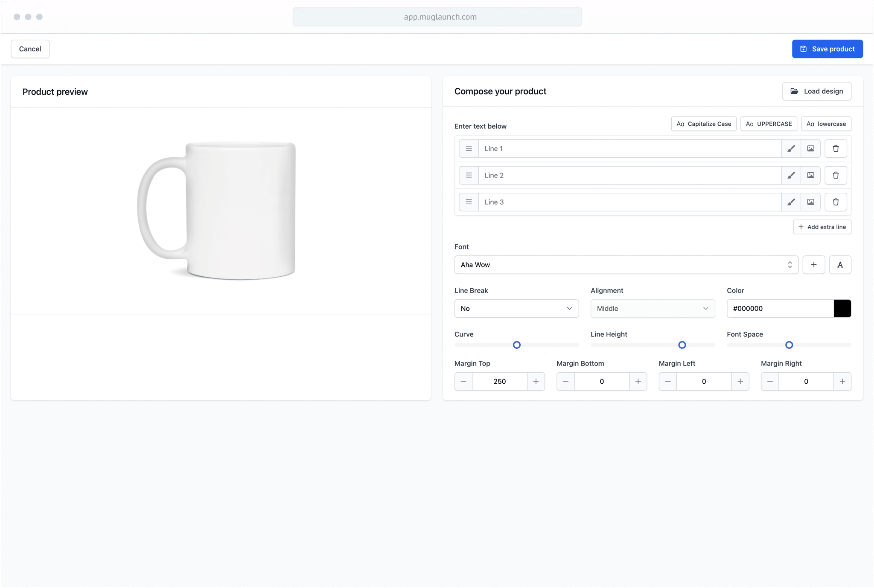874x588 pixels.
Task: Click the Margin Bottom value field
Action: pyautogui.click(x=602, y=381)
